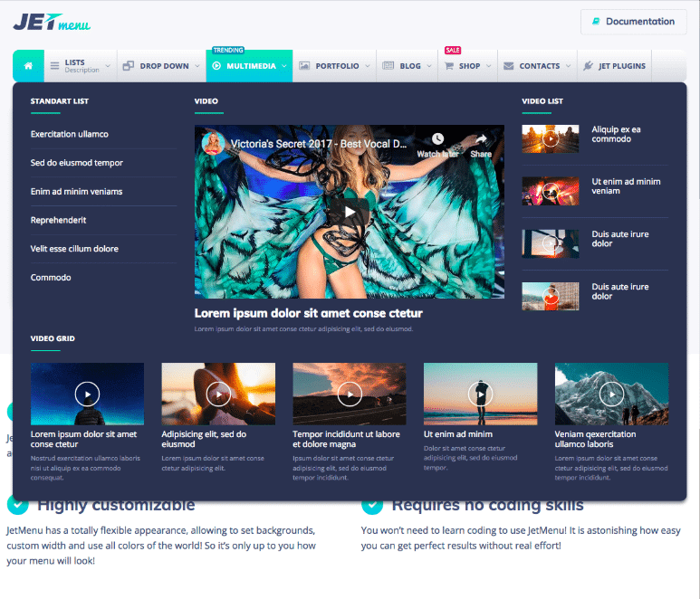
Task: Click 'Commodo' list link
Action: click(x=51, y=278)
